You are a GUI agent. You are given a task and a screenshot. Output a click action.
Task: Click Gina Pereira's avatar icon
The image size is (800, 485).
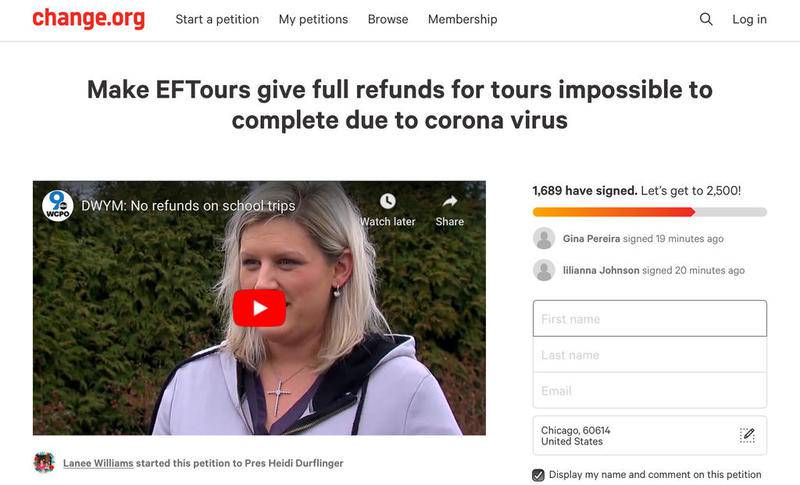click(x=544, y=238)
